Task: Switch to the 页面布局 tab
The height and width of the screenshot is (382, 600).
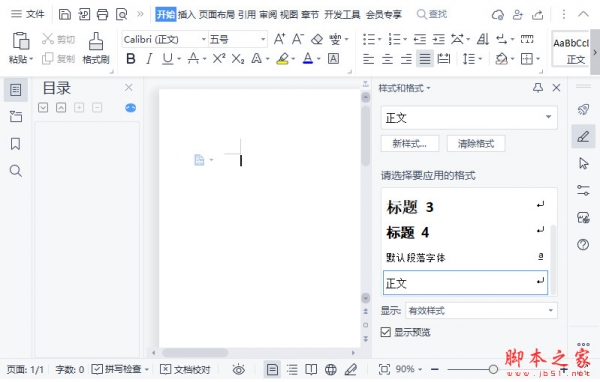Action: pos(217,15)
